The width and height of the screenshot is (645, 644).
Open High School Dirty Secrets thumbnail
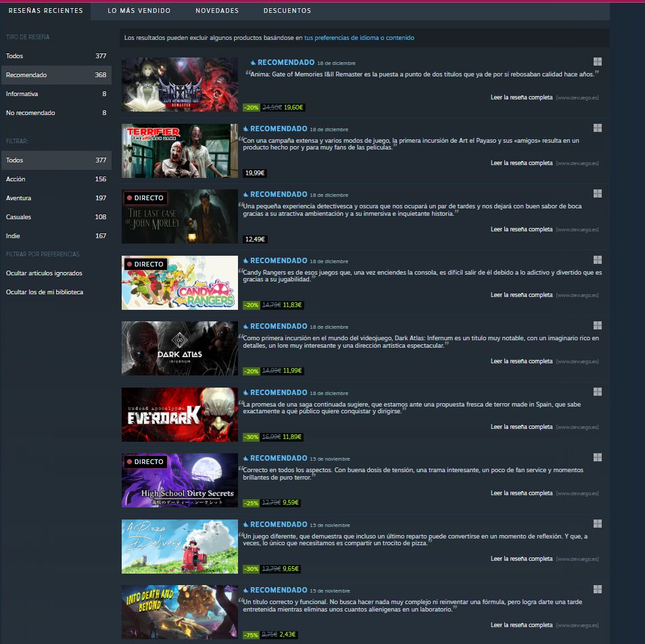(180, 480)
